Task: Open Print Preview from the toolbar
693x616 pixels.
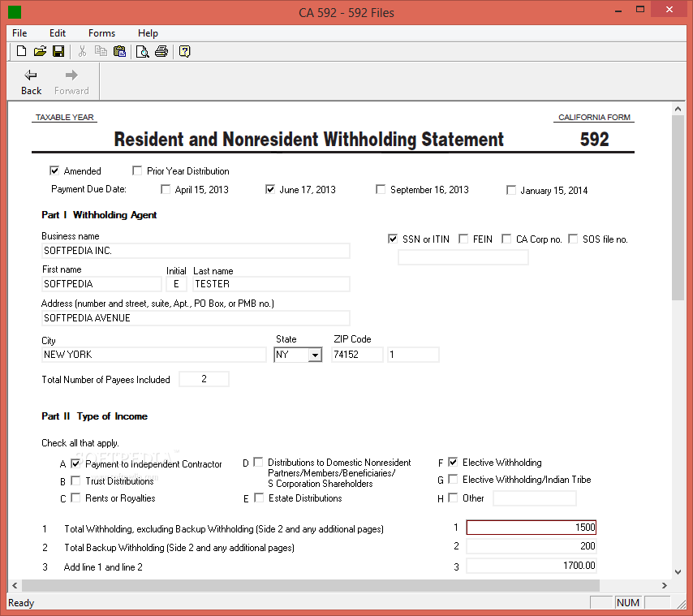Action: (x=142, y=51)
